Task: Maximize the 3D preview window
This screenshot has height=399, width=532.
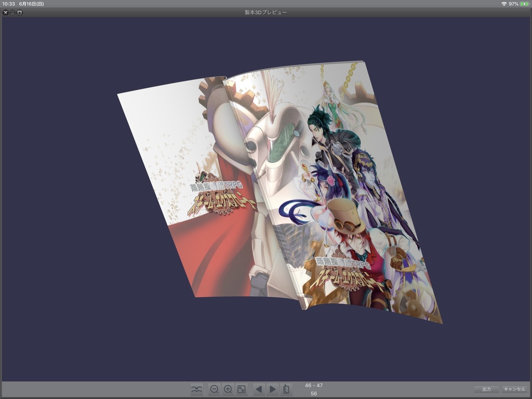Action: (x=20, y=12)
